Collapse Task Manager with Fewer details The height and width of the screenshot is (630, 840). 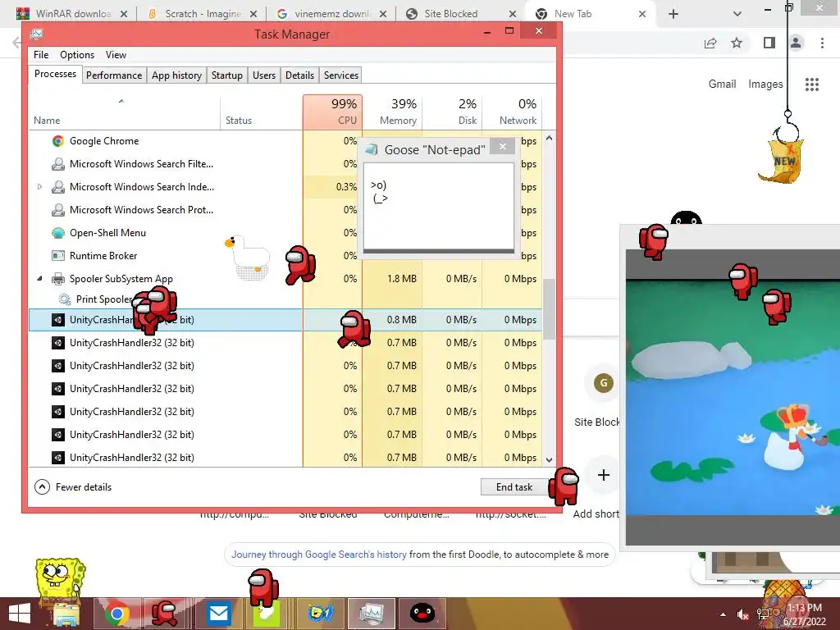[x=73, y=487]
